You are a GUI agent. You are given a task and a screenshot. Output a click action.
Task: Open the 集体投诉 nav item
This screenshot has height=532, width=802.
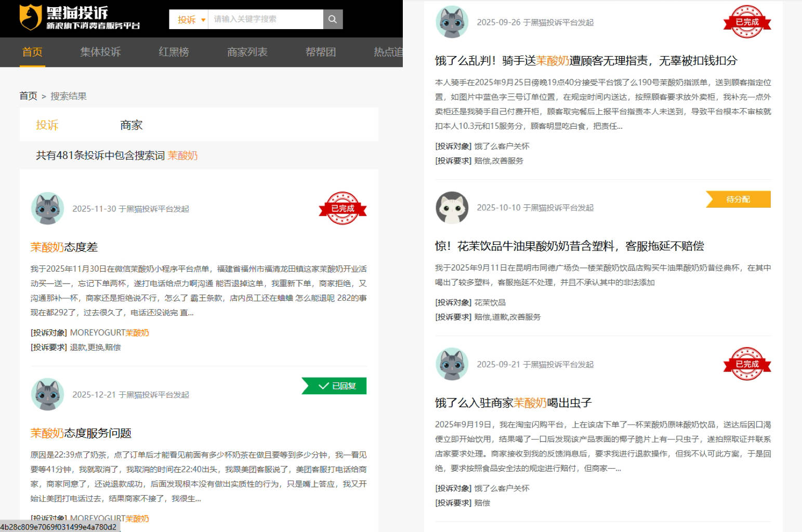[x=100, y=52]
